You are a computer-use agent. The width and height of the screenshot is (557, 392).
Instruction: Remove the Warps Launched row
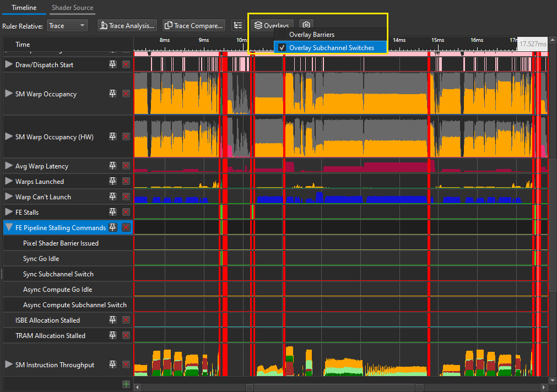coord(126,181)
